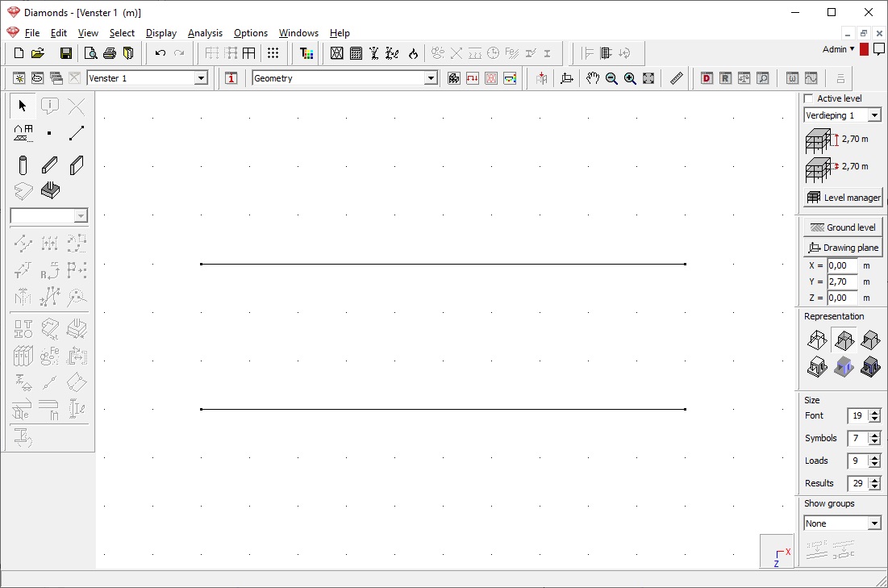Click the printer icon
This screenshot has width=888, height=588.
click(110, 53)
